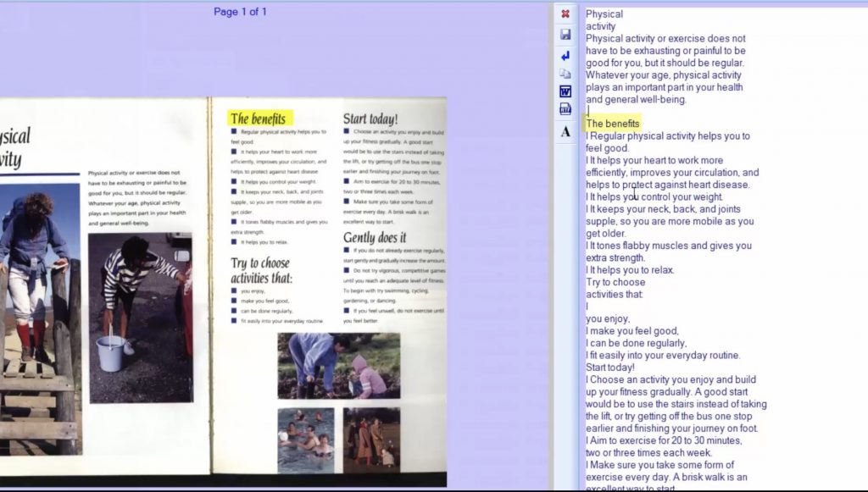Click 'feel good.' line in text panel
This screenshot has height=492, width=868.
pos(607,148)
